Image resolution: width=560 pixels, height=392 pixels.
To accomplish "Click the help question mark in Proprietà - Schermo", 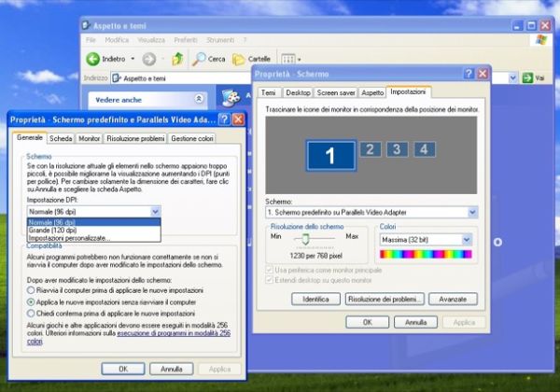I will [x=469, y=73].
